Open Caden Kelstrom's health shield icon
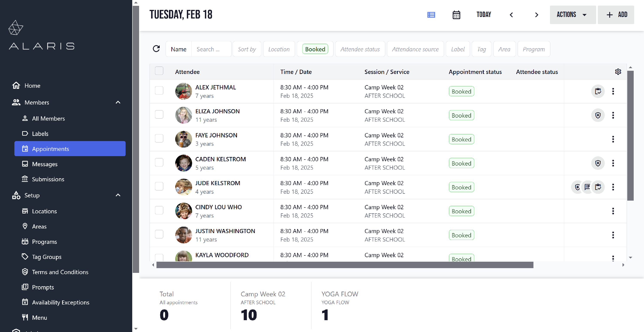Image resolution: width=644 pixels, height=332 pixels. 598,163
